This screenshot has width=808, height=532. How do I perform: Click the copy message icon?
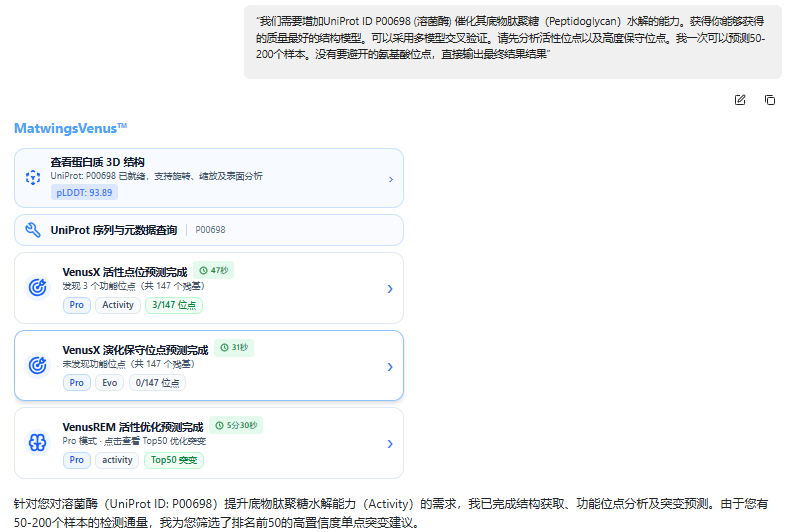(x=770, y=100)
